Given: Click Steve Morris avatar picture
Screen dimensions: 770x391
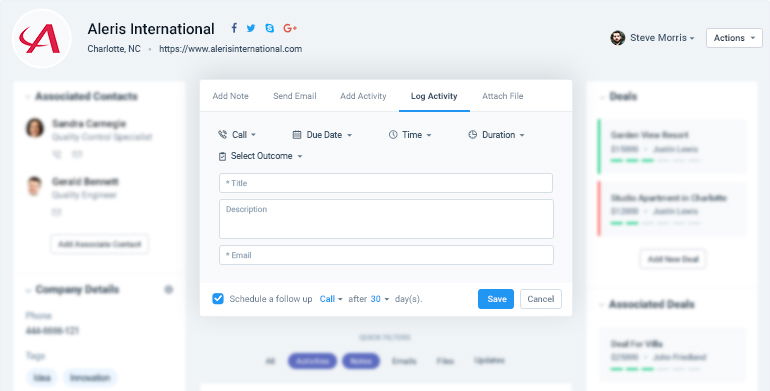Looking at the screenshot, I should pyautogui.click(x=617, y=38).
